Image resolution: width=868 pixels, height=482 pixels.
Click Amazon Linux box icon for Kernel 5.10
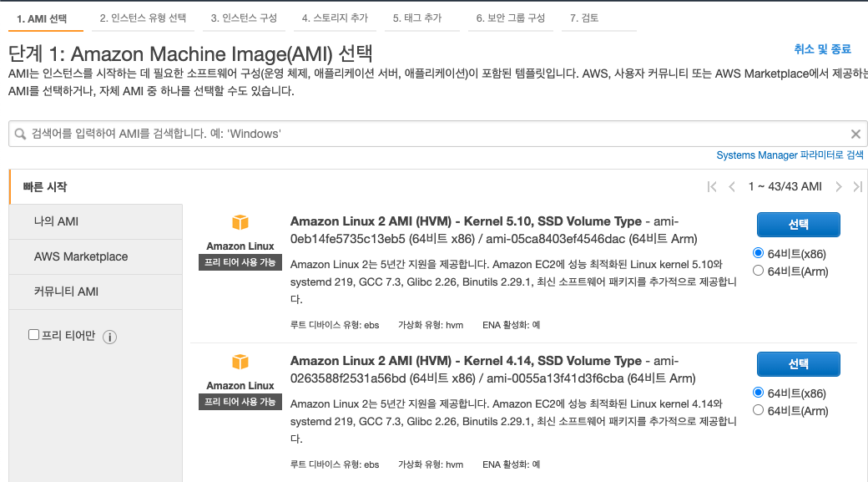click(x=240, y=222)
